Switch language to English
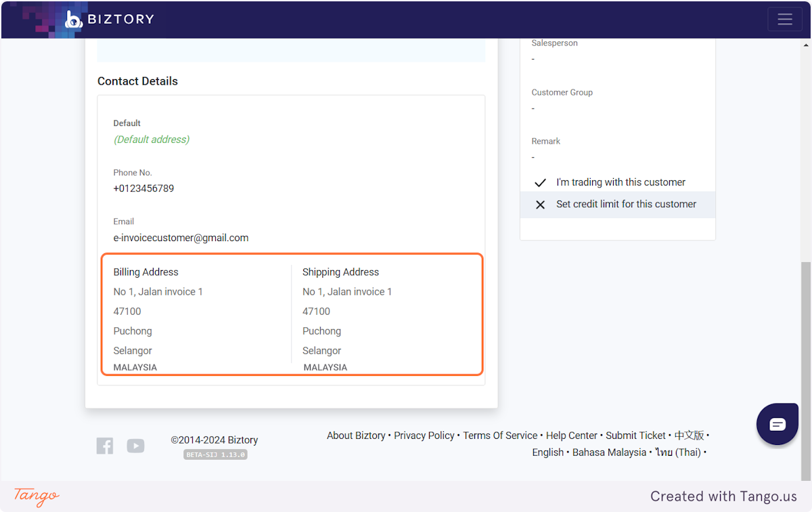Viewport: 812px width, 512px height. coord(548,452)
